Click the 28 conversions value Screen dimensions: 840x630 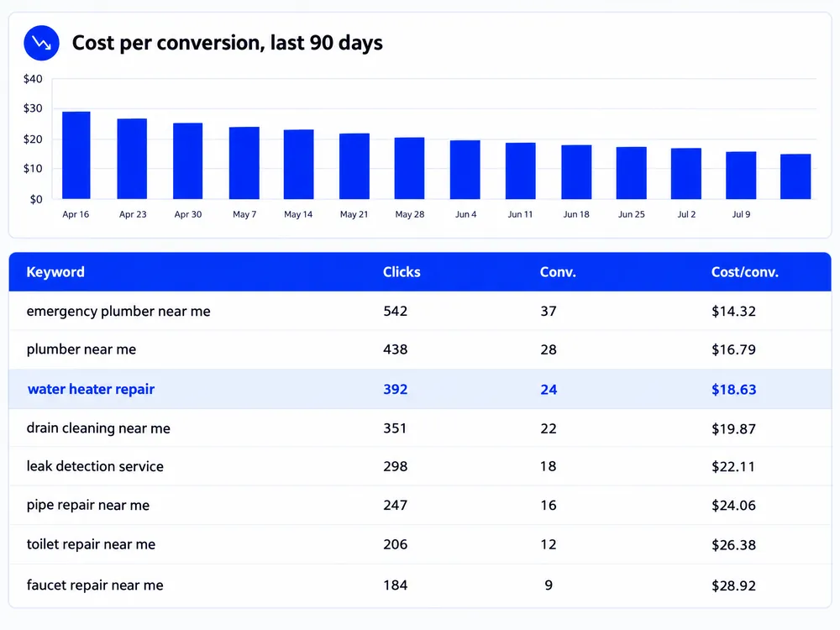point(548,349)
